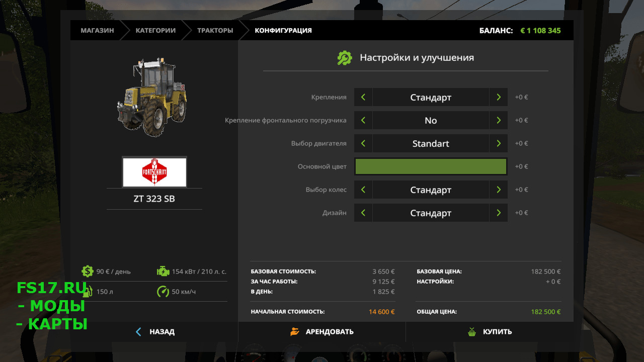Click the fuel tank icon near 150 л
This screenshot has height=362, width=644.
click(x=88, y=292)
